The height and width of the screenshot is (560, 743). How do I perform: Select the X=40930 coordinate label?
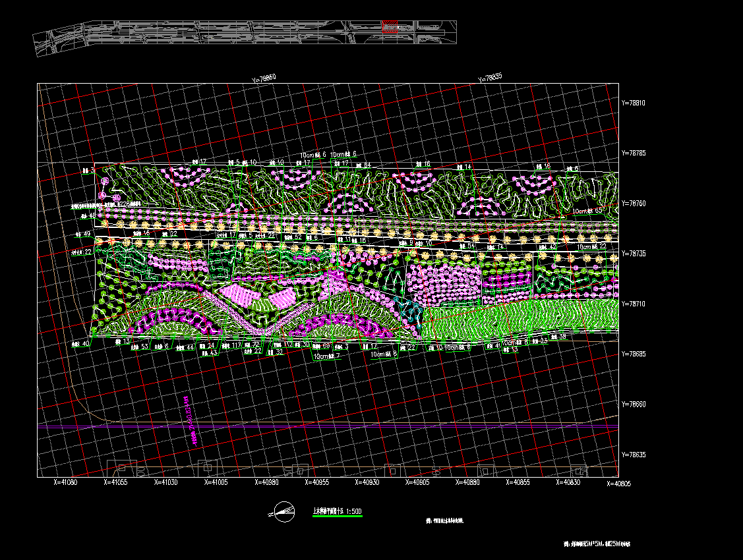[367, 482]
